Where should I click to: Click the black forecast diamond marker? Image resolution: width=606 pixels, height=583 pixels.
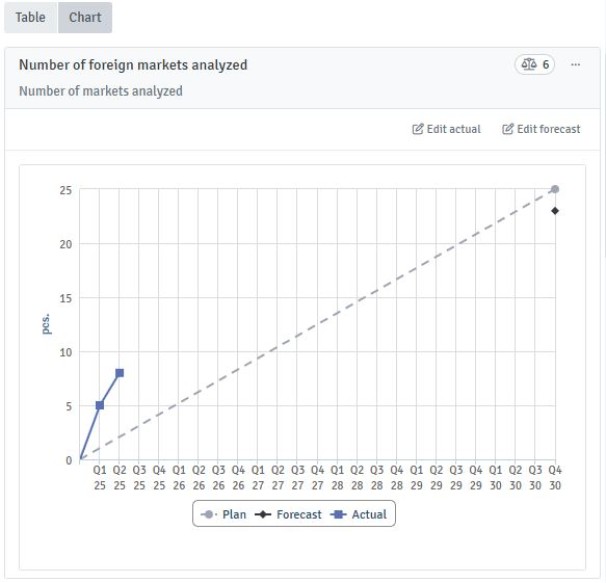555,210
